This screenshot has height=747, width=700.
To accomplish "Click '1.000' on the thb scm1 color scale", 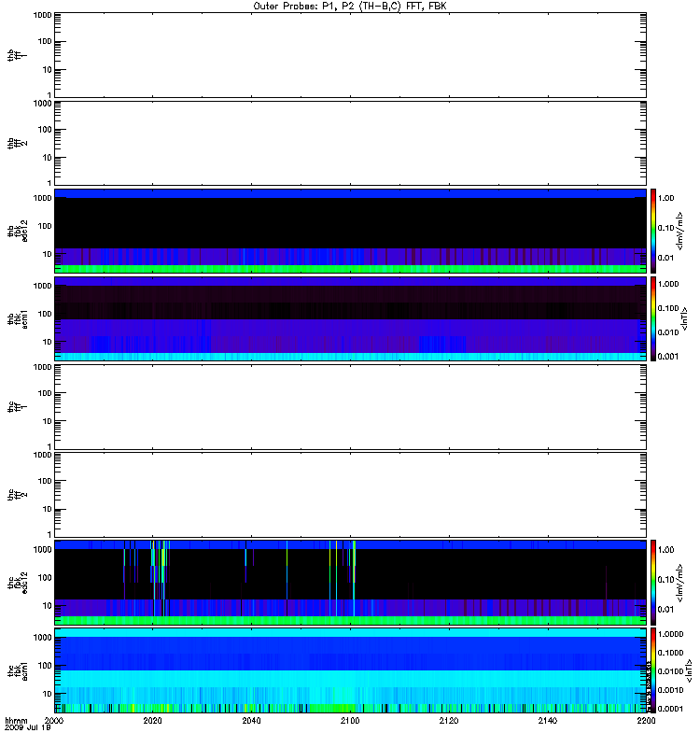I will [x=668, y=284].
